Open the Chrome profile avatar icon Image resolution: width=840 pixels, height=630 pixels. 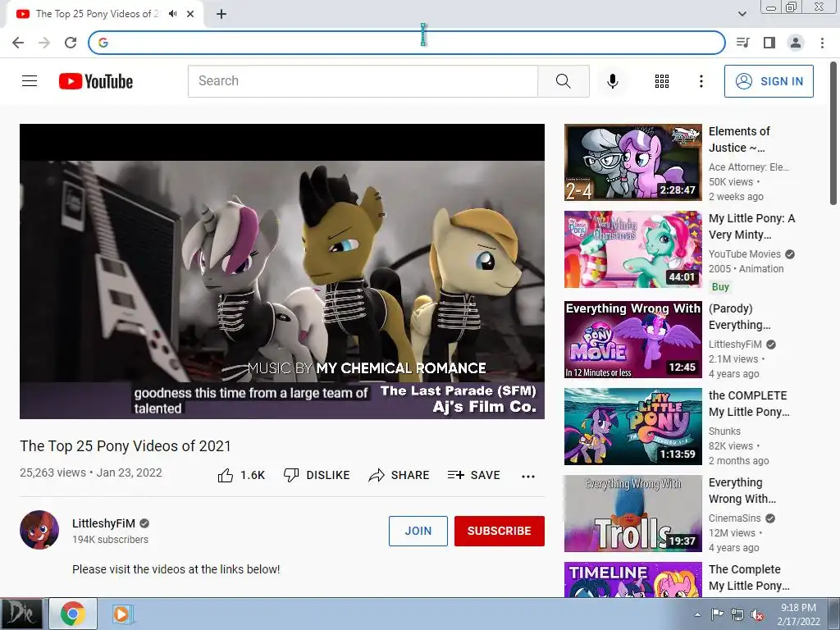[x=796, y=43]
